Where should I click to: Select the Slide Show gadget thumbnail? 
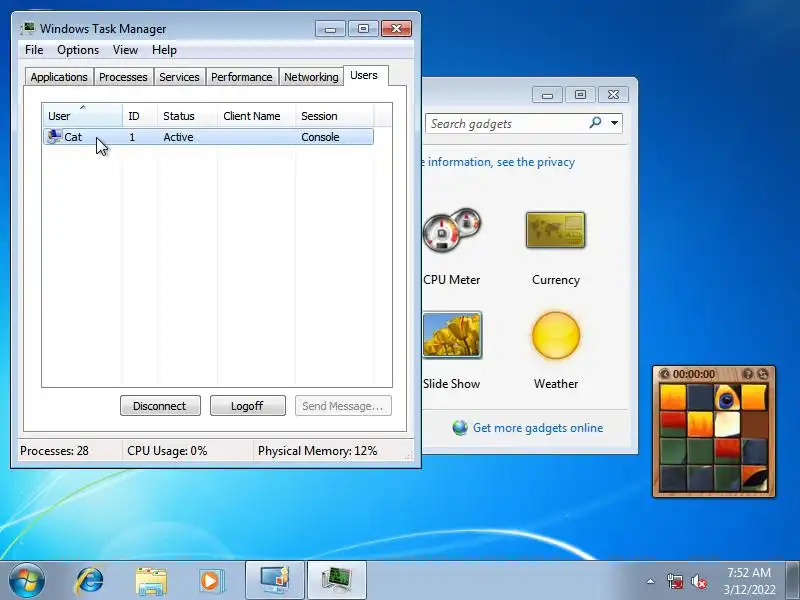pyautogui.click(x=452, y=335)
